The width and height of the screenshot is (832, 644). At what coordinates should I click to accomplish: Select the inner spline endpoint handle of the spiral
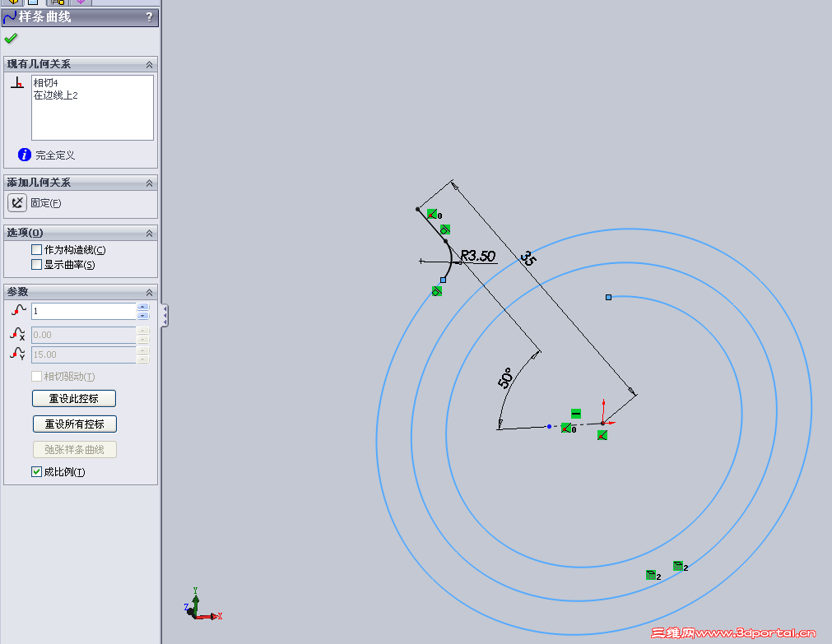(609, 297)
